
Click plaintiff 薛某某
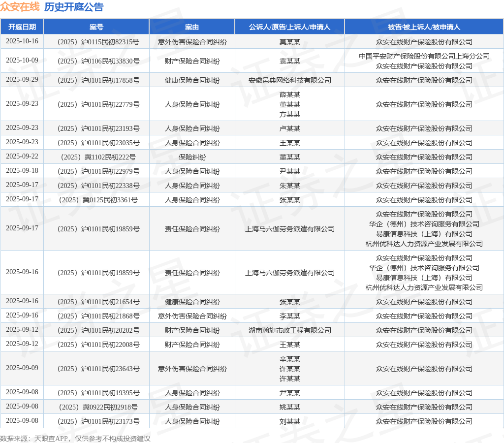(289, 95)
